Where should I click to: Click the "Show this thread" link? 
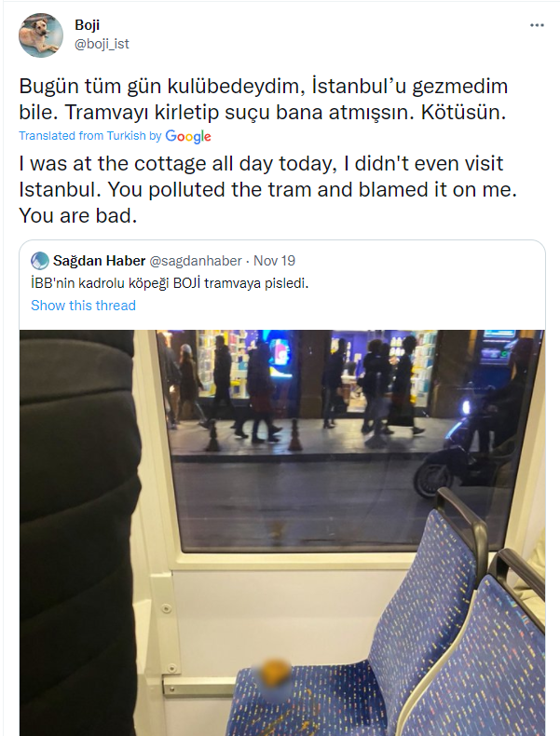83,306
